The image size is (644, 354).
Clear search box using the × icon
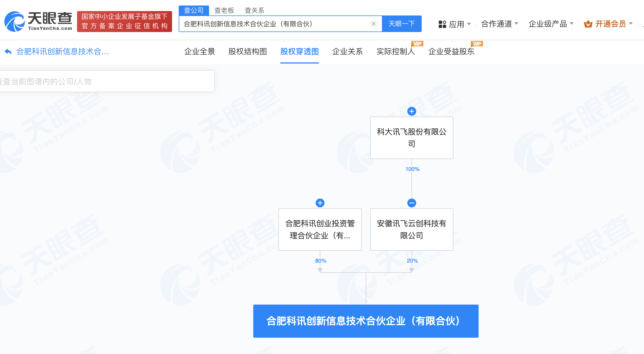[x=374, y=24]
